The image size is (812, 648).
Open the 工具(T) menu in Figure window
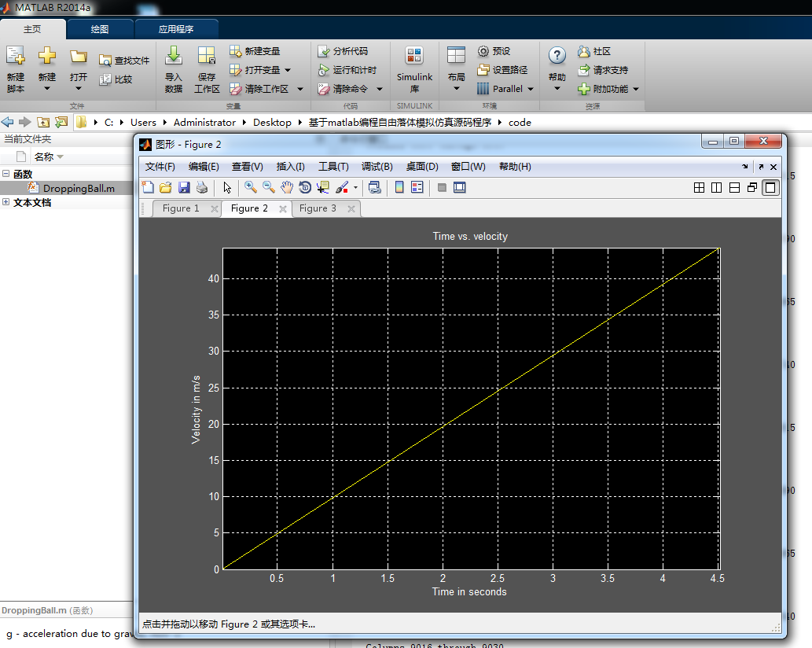(x=333, y=167)
